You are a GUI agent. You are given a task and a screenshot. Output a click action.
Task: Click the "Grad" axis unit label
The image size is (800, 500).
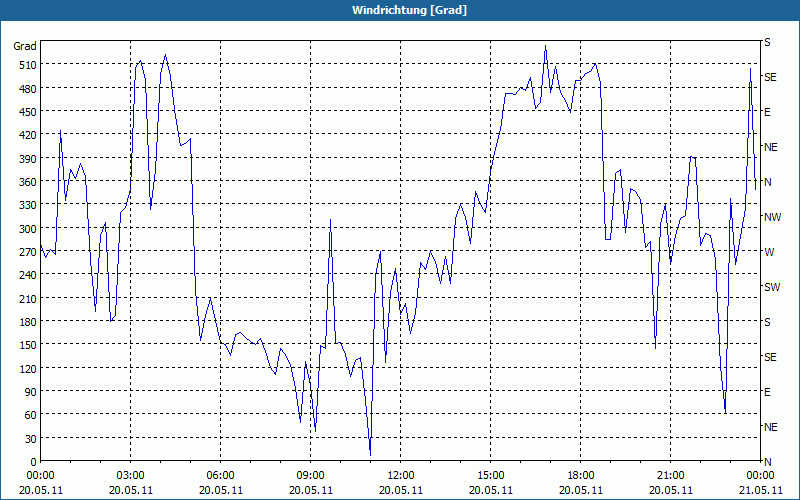point(25,46)
